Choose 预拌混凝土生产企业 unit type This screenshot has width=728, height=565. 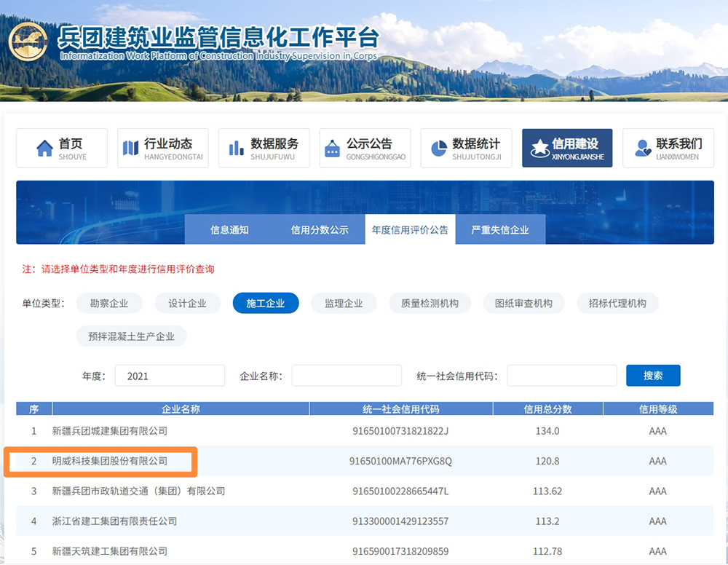(132, 336)
